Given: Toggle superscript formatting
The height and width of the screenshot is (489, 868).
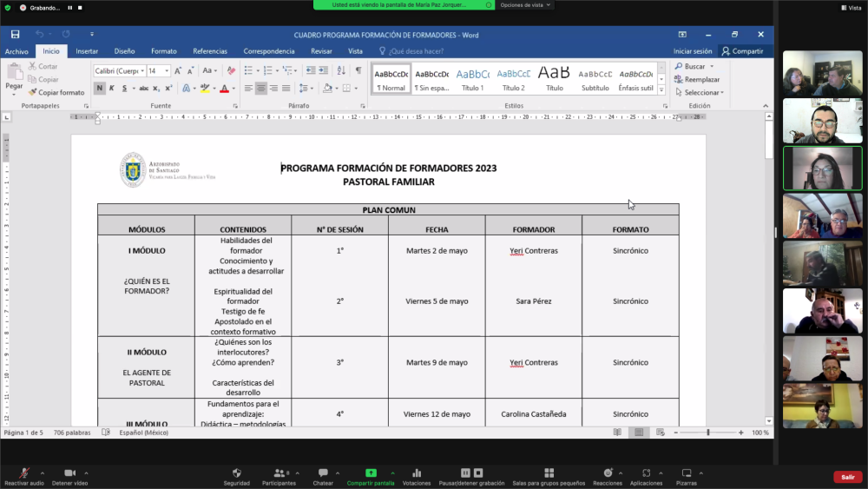Looking at the screenshot, I should [x=168, y=88].
